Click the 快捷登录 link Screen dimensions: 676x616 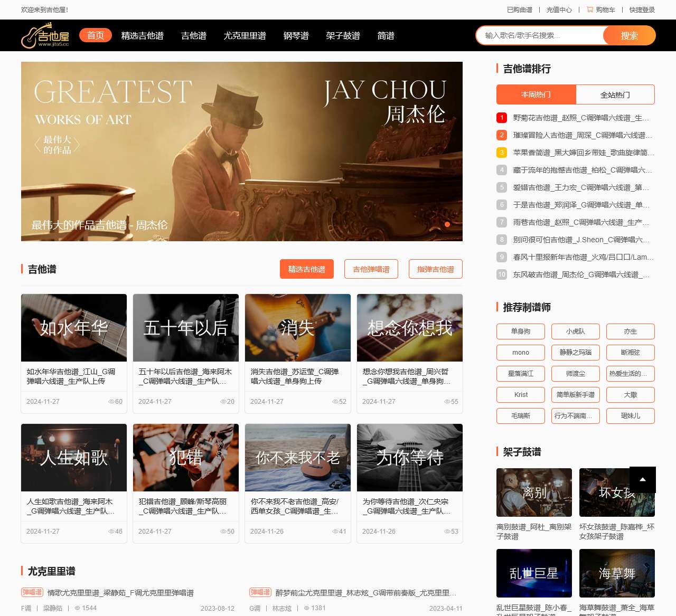[x=642, y=10]
